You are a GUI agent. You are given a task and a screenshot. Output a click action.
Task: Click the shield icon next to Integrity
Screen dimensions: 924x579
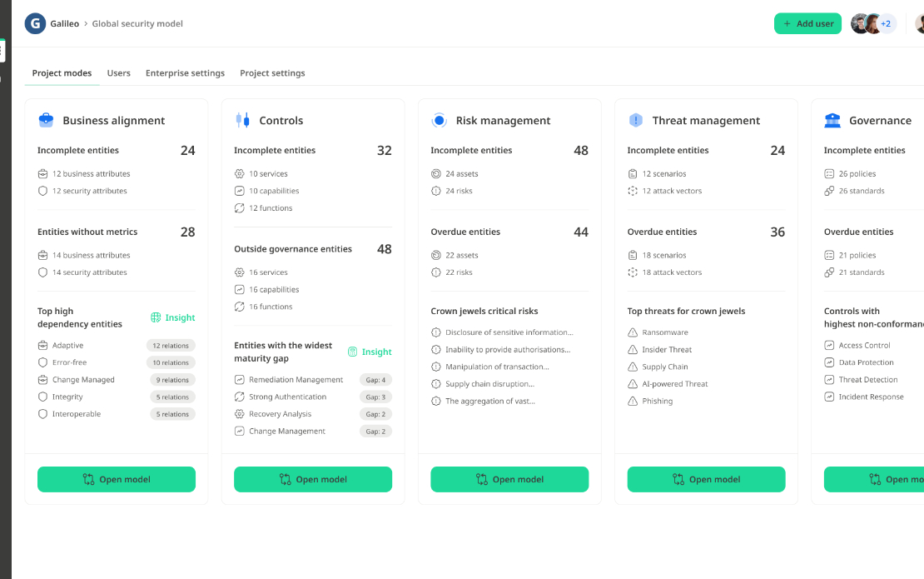[42, 397]
